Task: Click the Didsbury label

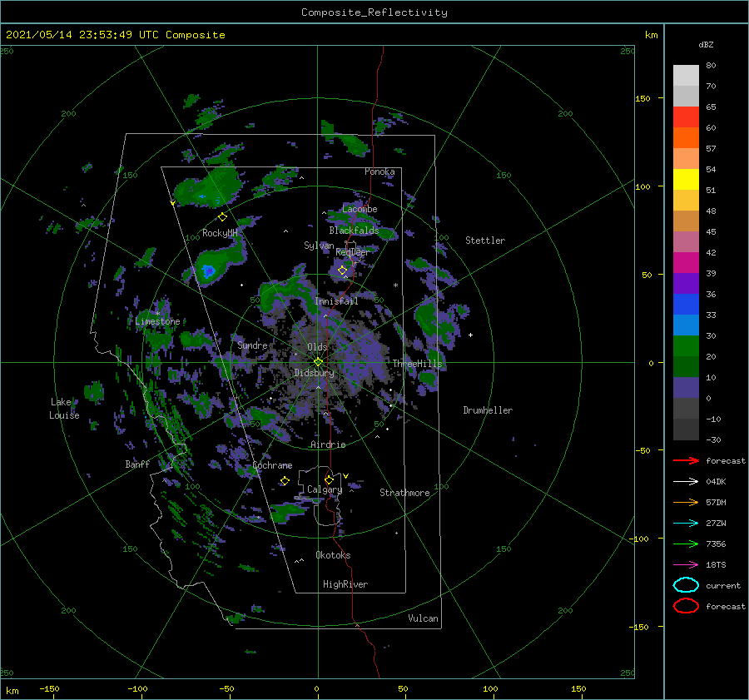Action: 314,373
